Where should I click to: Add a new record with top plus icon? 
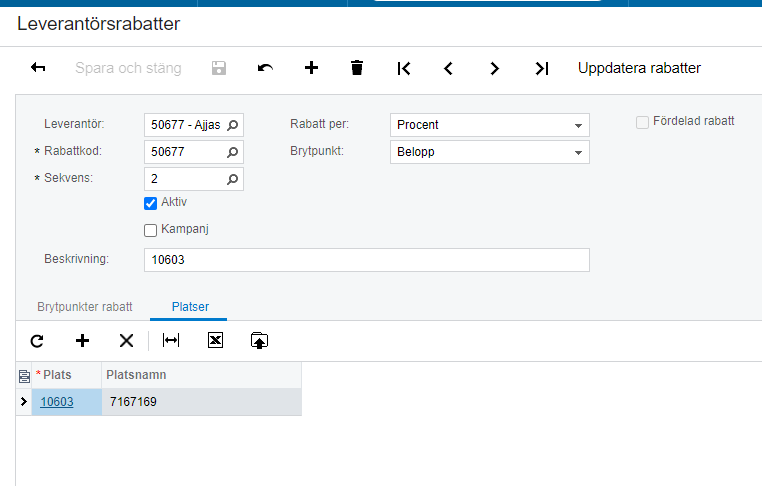[x=311, y=68]
